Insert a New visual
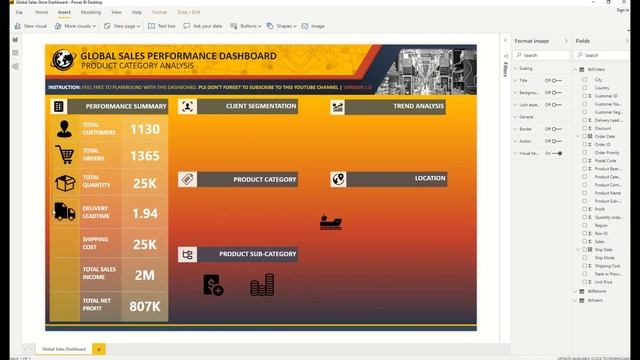 click(31, 26)
